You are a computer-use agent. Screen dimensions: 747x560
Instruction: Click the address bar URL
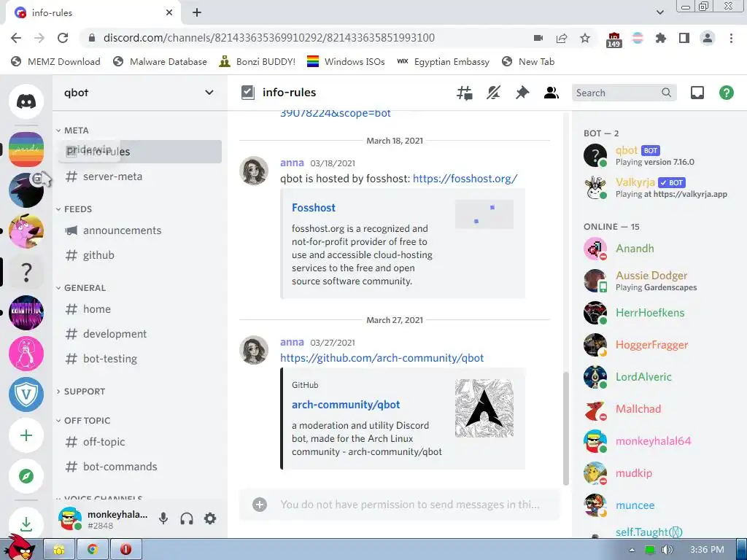coord(269,38)
